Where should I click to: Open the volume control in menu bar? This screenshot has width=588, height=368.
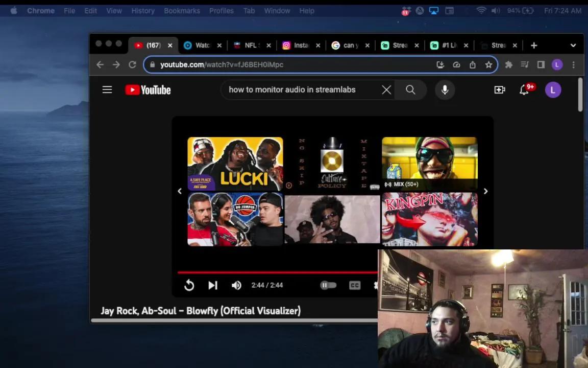[496, 11]
